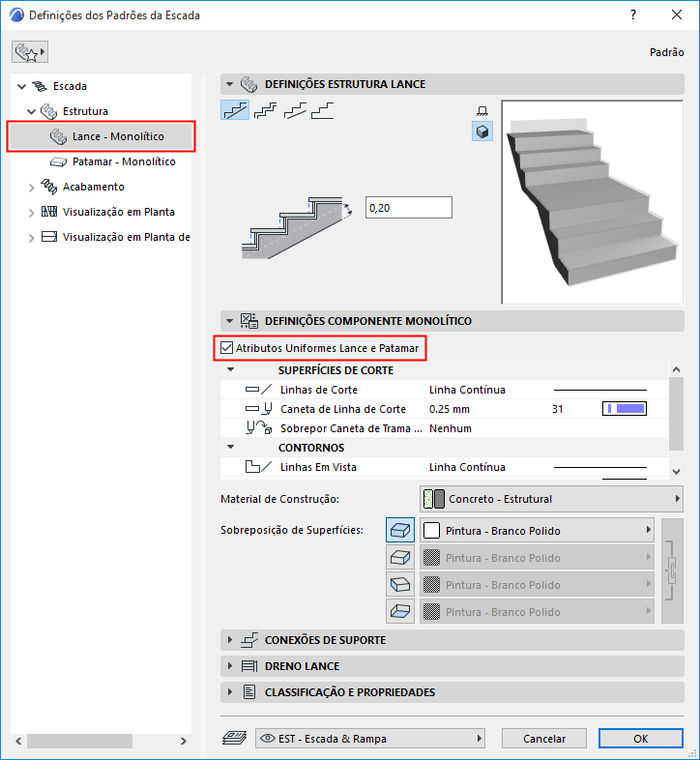Click the blue pen color swatch
Screen dimensions: 700x760
tap(625, 409)
